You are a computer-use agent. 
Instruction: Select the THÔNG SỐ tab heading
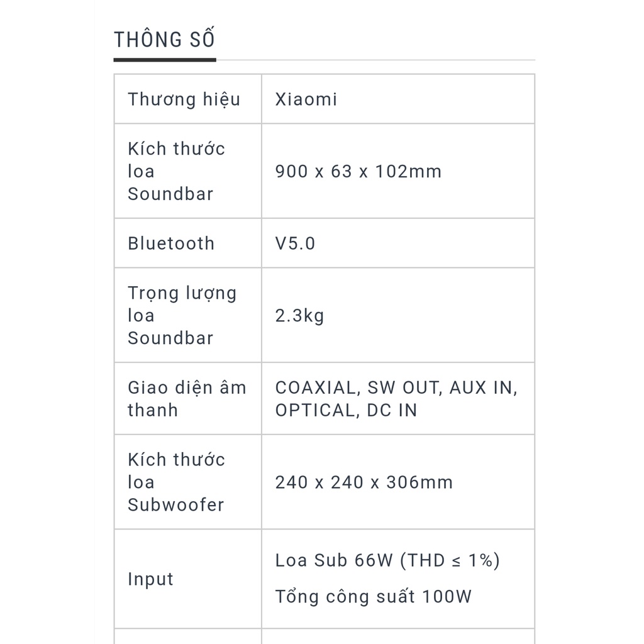click(x=164, y=40)
